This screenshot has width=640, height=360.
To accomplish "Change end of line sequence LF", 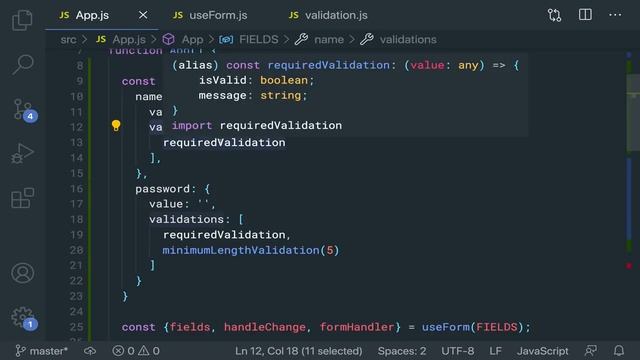I will coord(495,351).
